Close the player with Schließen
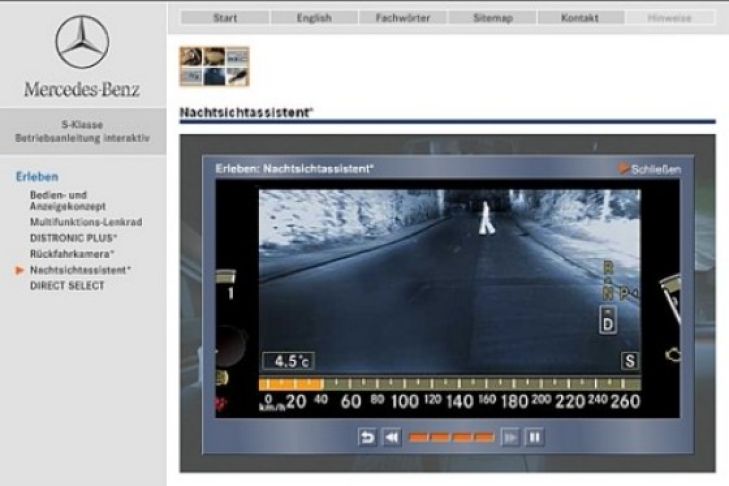 tap(649, 169)
